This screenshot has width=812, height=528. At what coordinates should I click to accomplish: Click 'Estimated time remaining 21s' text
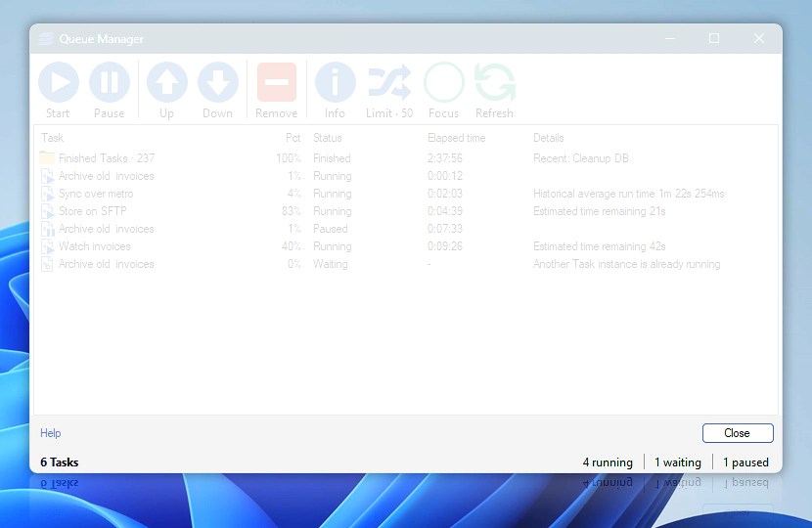[599, 211]
